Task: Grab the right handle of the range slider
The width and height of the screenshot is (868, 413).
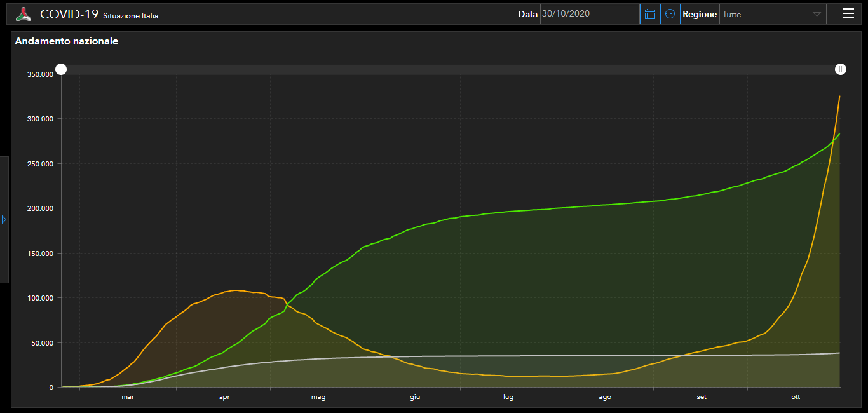Action: point(840,69)
